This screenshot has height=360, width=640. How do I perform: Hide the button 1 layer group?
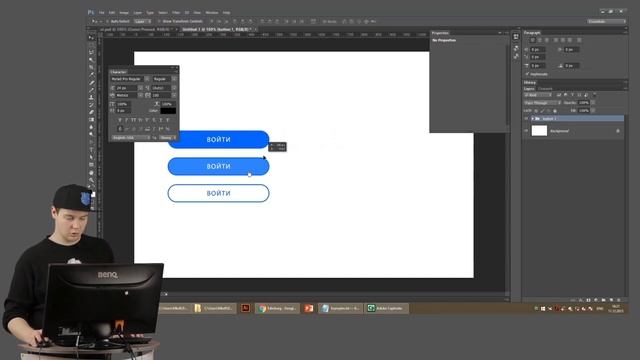526,118
